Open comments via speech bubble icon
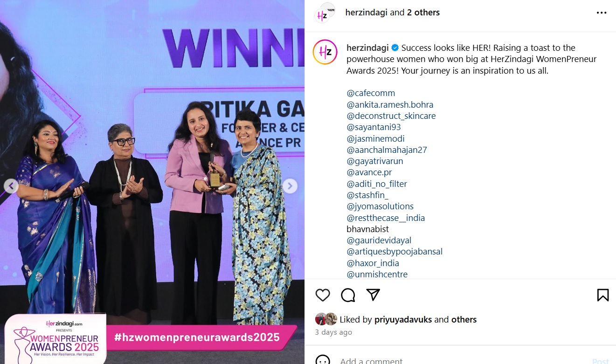 348,295
